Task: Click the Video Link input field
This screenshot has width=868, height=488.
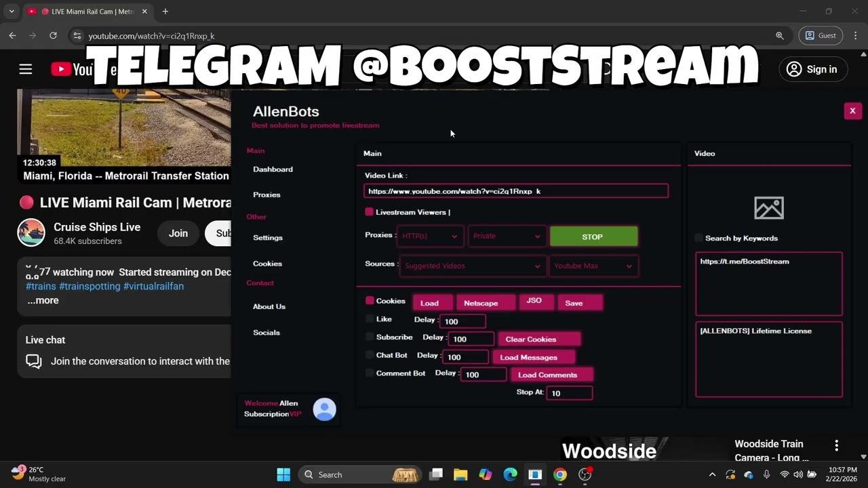Action: [x=516, y=191]
